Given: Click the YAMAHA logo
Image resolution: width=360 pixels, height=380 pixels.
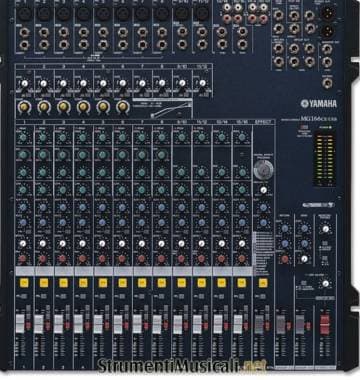Looking at the screenshot, I should (319, 104).
